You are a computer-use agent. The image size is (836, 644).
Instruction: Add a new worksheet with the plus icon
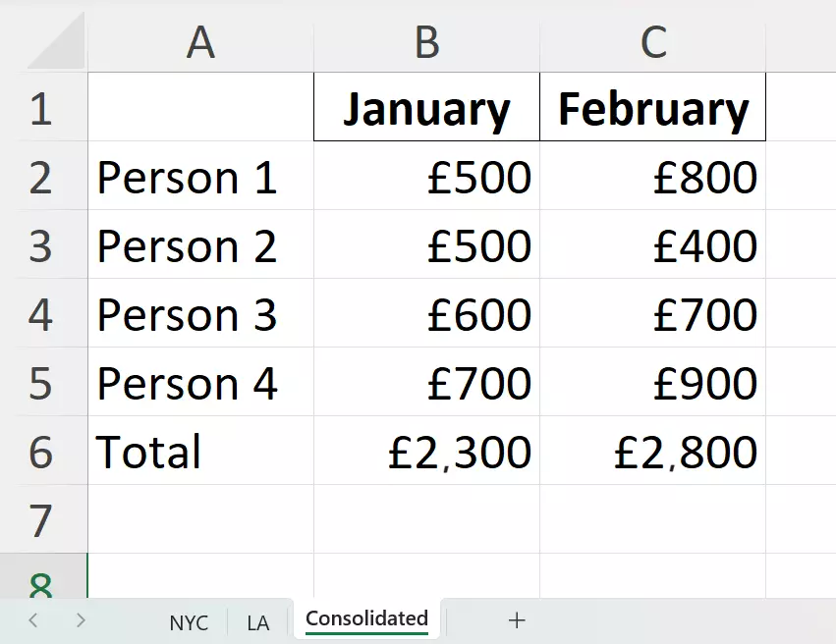coord(516,620)
